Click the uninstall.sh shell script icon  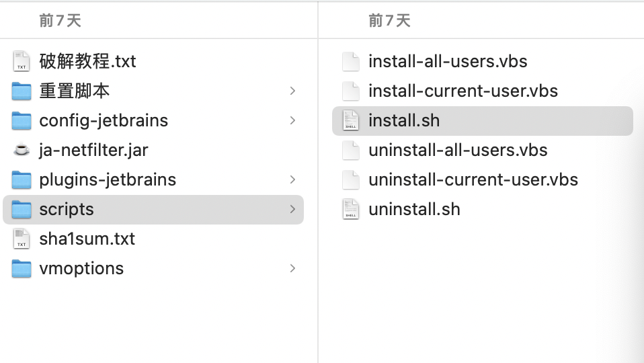pos(351,209)
